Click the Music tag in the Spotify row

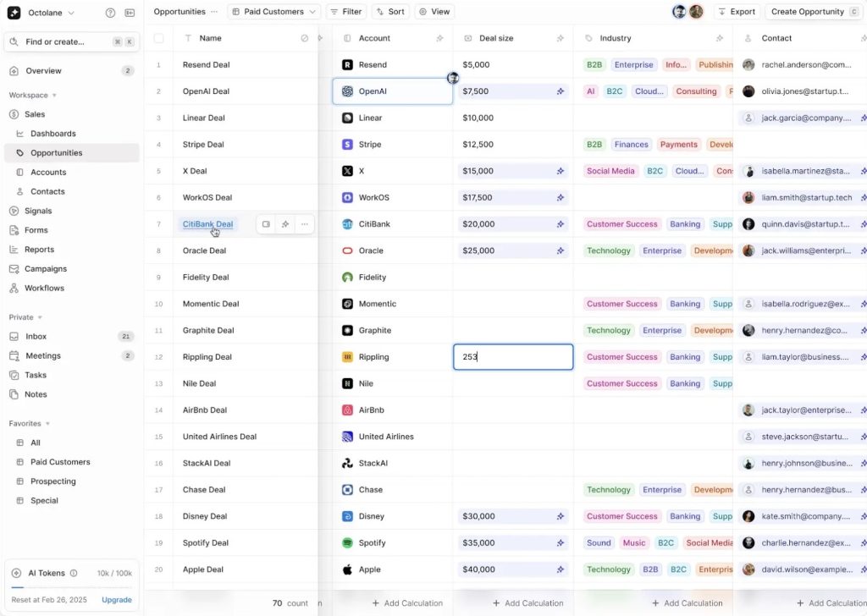tap(633, 543)
